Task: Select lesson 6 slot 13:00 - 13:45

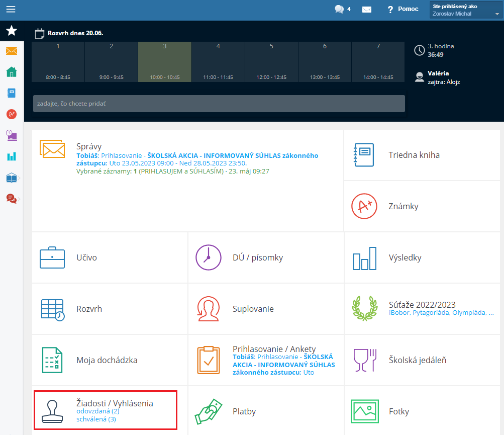Action: tap(325, 62)
